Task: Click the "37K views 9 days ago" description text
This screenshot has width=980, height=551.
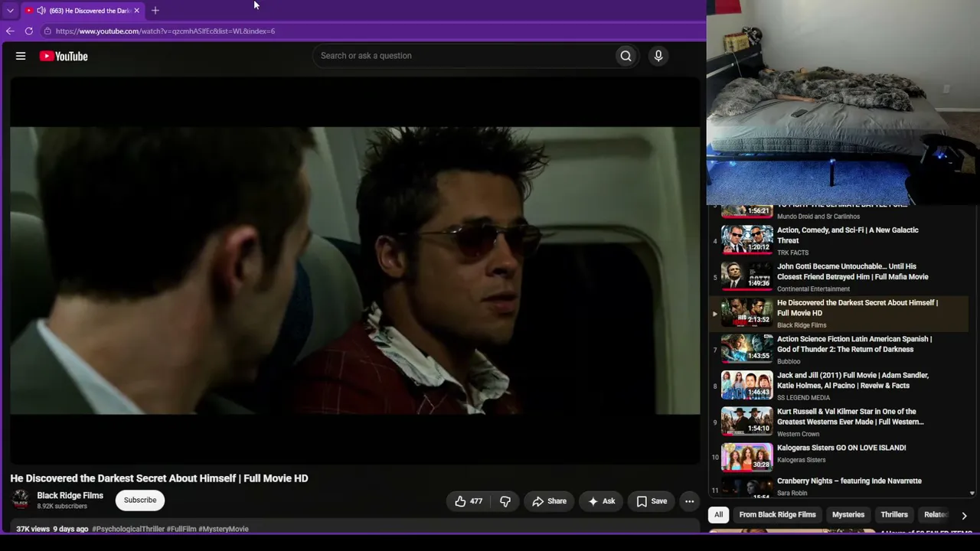Action: click(52, 529)
